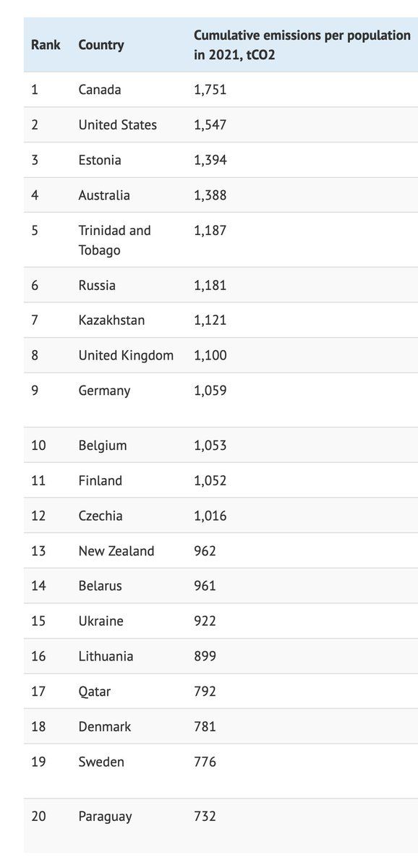Click the United Kingdom cell
This screenshot has height=868, width=418.
pos(126,356)
